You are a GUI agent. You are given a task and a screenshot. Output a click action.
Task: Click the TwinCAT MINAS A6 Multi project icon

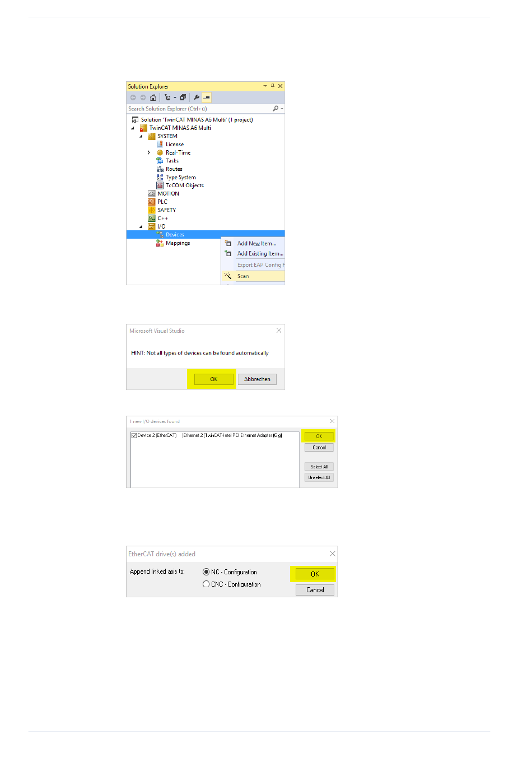(x=143, y=128)
